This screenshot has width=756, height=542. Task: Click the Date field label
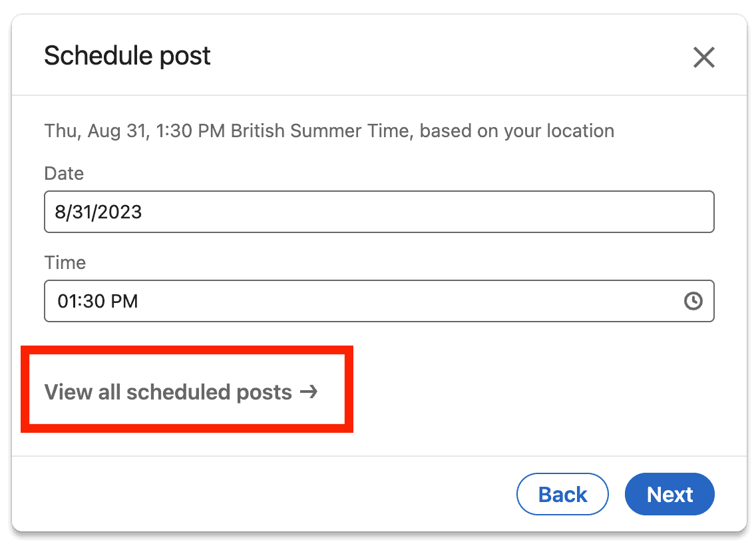pyautogui.click(x=64, y=174)
